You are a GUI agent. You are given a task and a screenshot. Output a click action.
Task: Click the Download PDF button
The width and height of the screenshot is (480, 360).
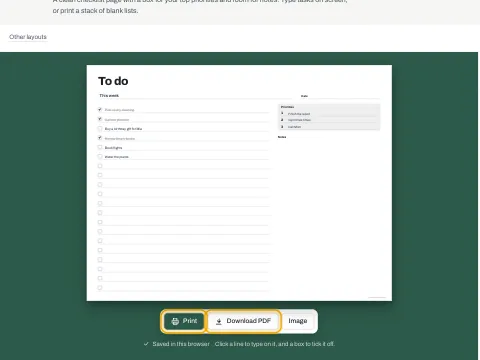[243, 321]
